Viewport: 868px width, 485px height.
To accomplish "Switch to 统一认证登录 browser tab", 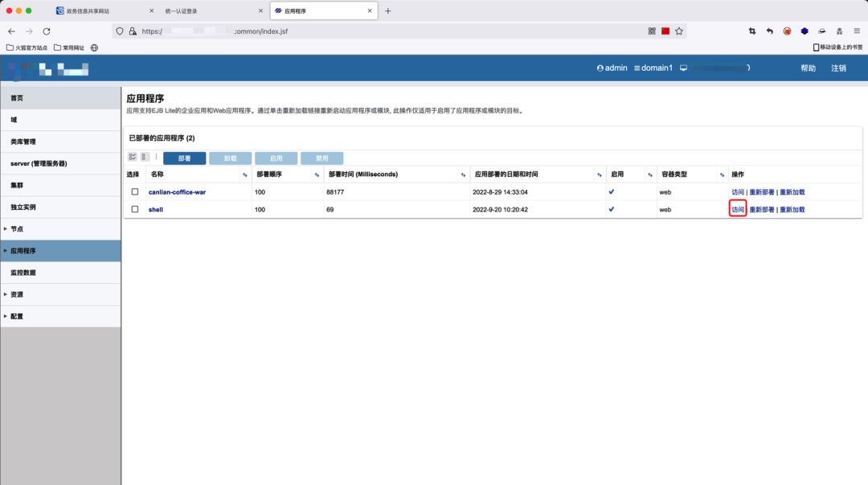I will [x=214, y=10].
